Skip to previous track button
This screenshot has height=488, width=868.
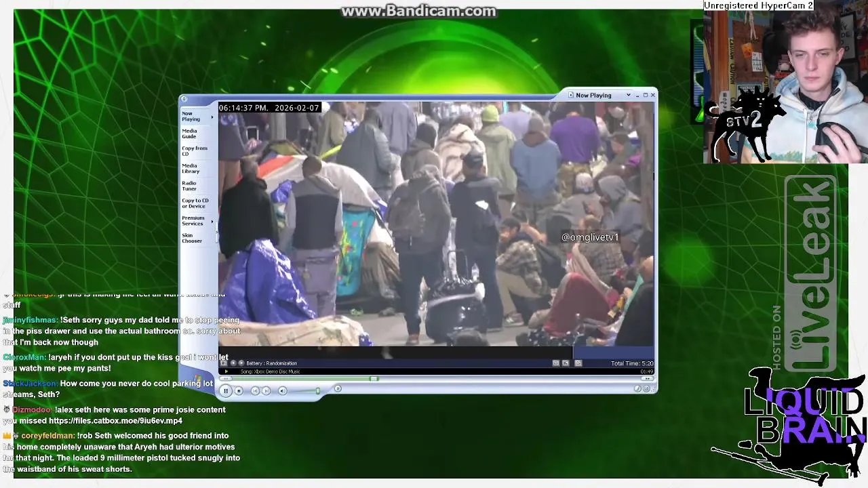[255, 390]
